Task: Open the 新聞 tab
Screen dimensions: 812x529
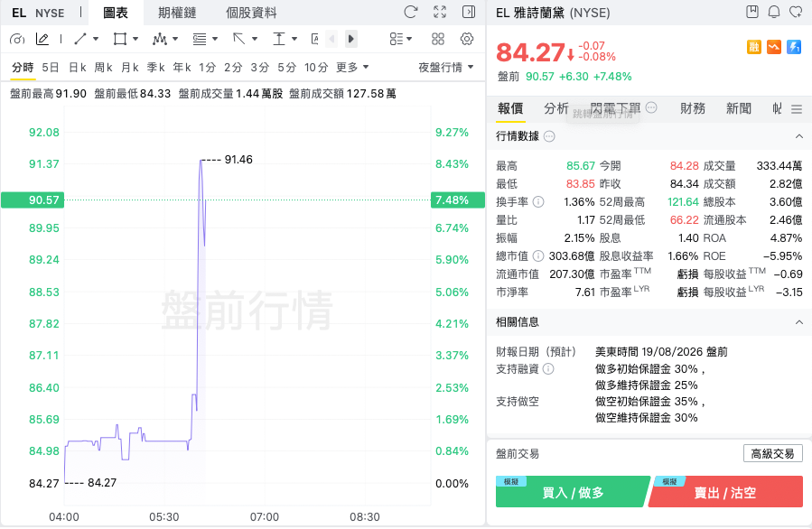Action: pyautogui.click(x=739, y=108)
